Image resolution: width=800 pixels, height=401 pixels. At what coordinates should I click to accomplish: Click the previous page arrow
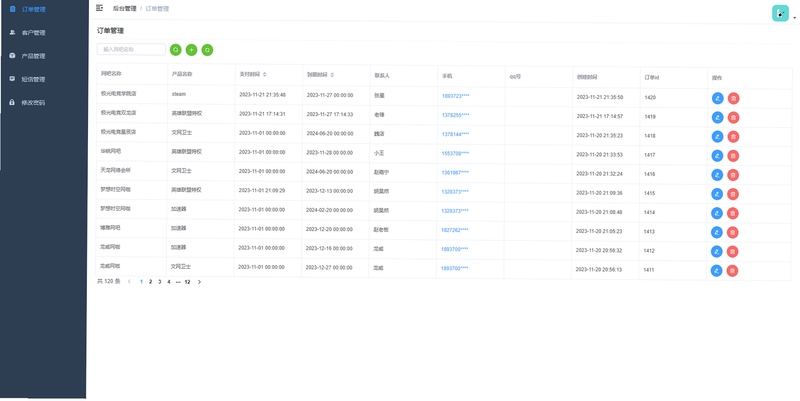130,282
